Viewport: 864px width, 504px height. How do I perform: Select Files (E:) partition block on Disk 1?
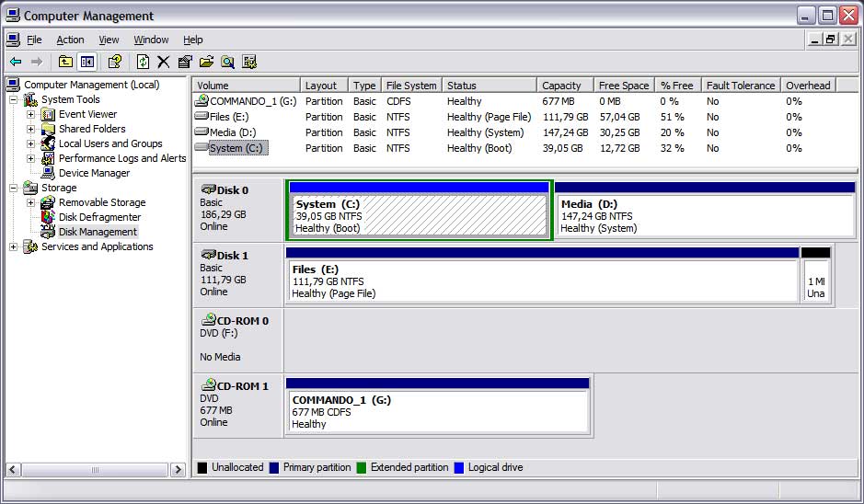coord(542,275)
